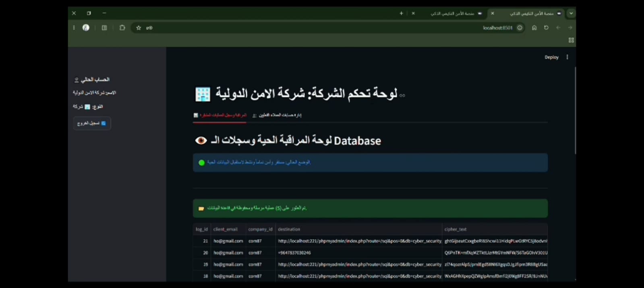Click the folder icon in green banner
The width and height of the screenshot is (644, 288).
point(201,209)
